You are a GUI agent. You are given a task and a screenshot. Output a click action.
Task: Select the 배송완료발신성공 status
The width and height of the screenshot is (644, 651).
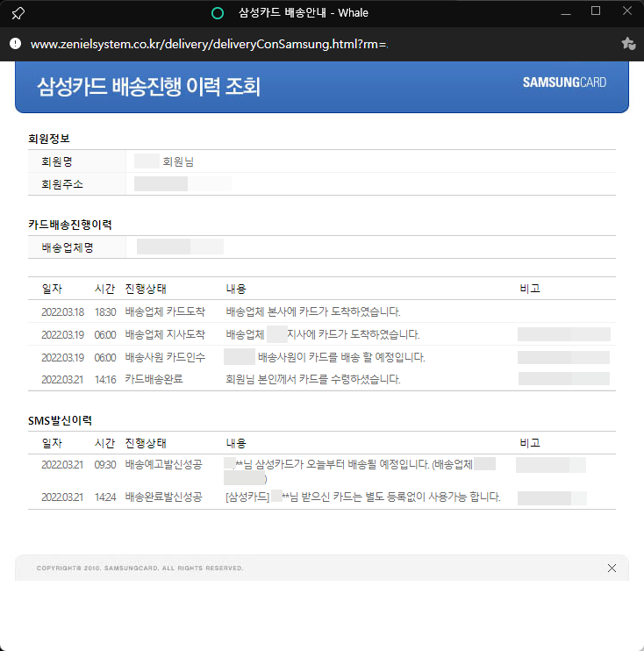point(163,497)
